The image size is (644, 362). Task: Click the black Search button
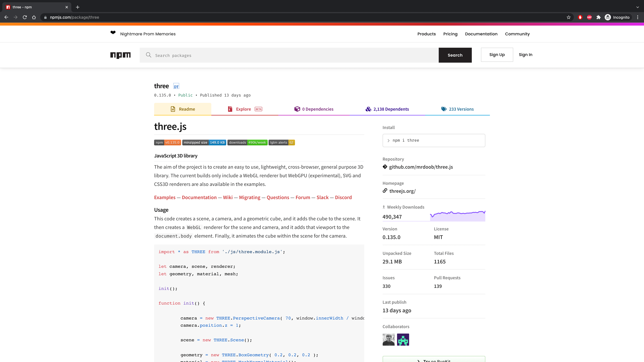coord(455,55)
